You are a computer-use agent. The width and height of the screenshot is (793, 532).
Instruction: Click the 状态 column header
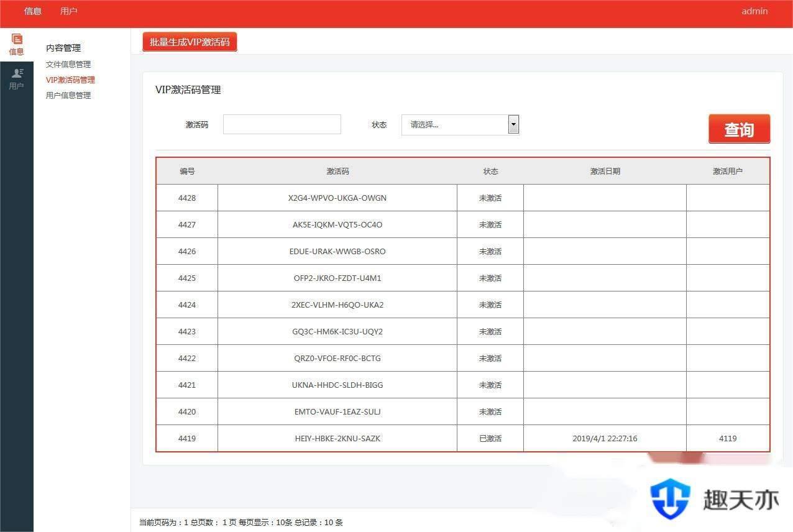pos(490,171)
